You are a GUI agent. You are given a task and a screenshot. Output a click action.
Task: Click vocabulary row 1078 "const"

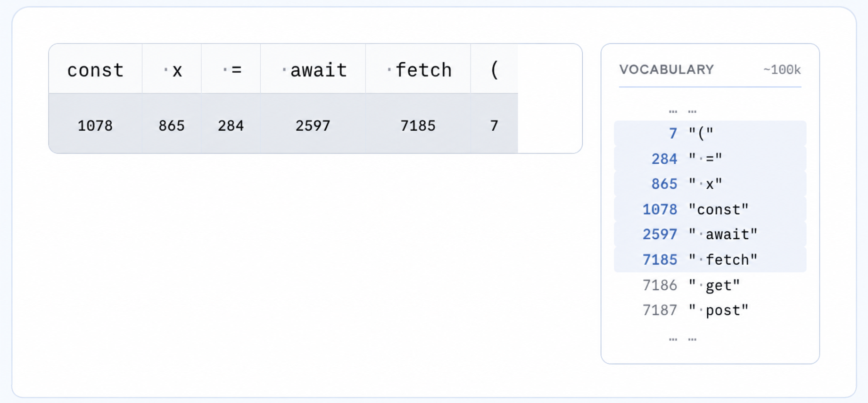point(710,209)
